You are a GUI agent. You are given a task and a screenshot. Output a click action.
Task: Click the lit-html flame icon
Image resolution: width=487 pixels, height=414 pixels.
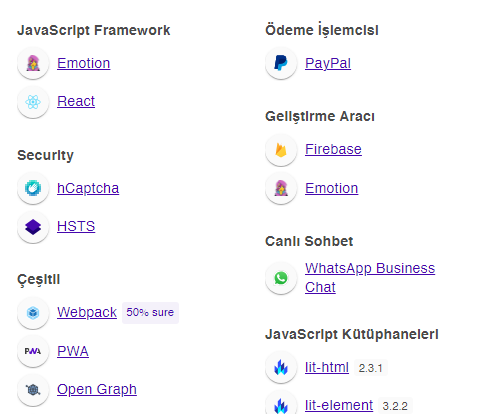(x=281, y=367)
